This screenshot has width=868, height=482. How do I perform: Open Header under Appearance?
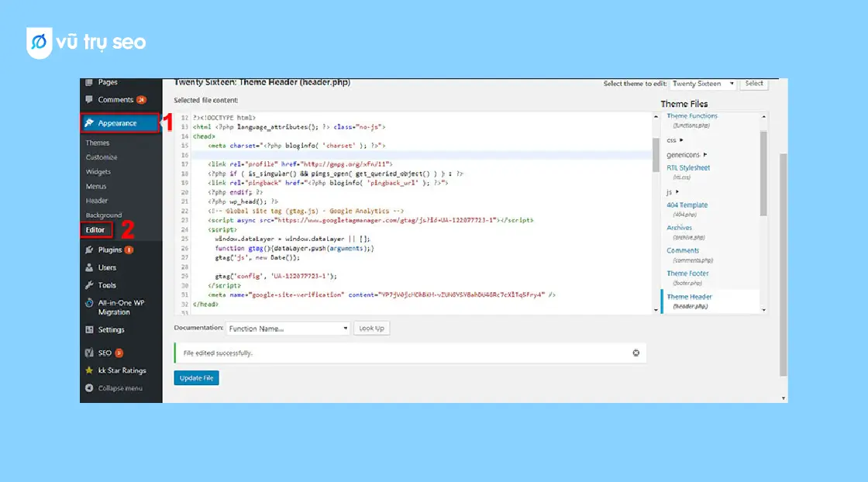click(x=96, y=201)
